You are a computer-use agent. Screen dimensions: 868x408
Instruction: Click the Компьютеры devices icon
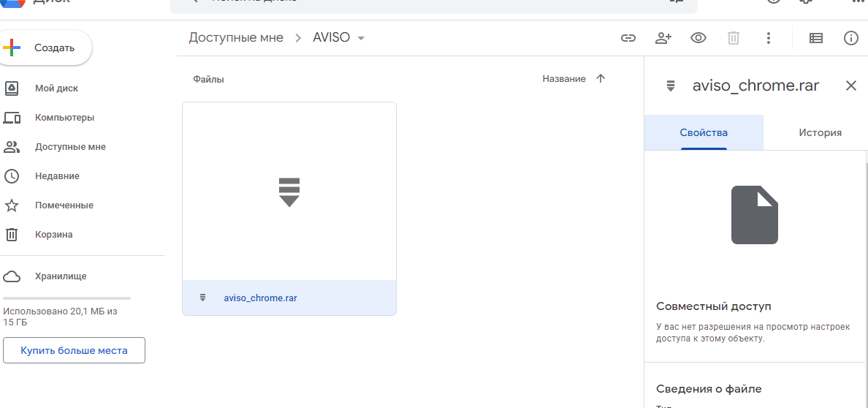(12, 118)
